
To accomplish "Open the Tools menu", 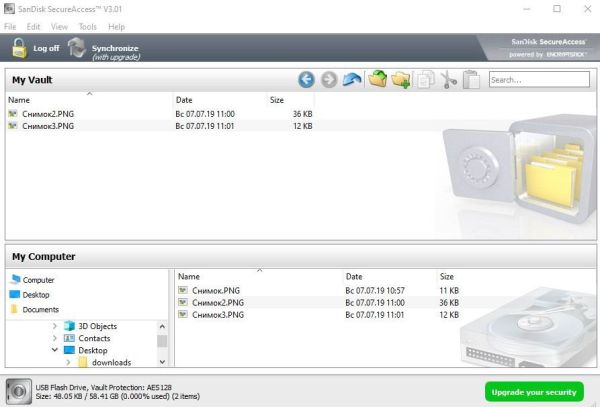I will click(x=87, y=26).
